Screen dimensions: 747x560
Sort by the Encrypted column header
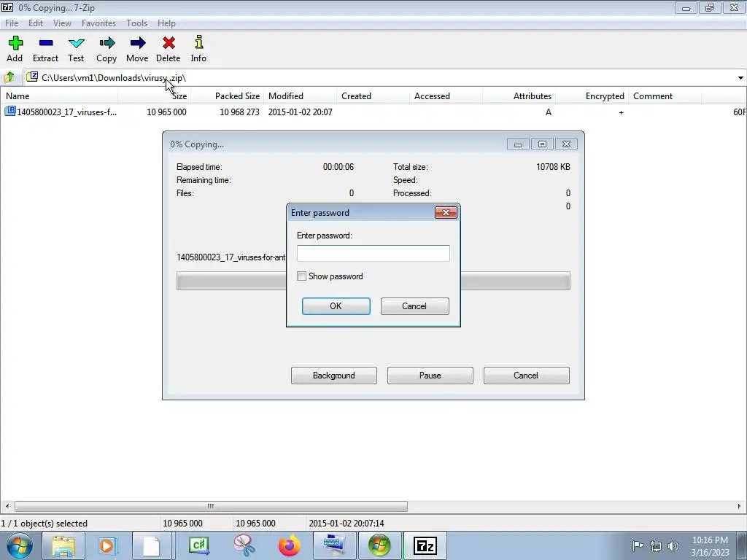pyautogui.click(x=592, y=96)
